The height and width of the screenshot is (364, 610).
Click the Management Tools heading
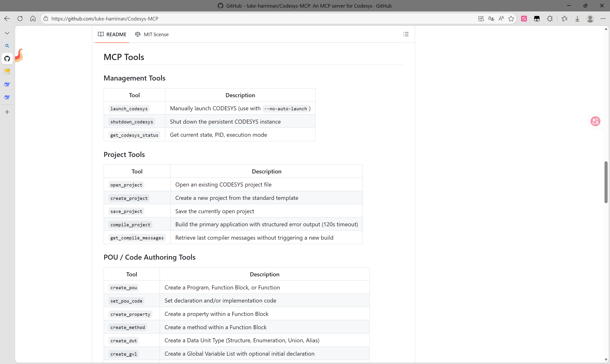point(134,78)
